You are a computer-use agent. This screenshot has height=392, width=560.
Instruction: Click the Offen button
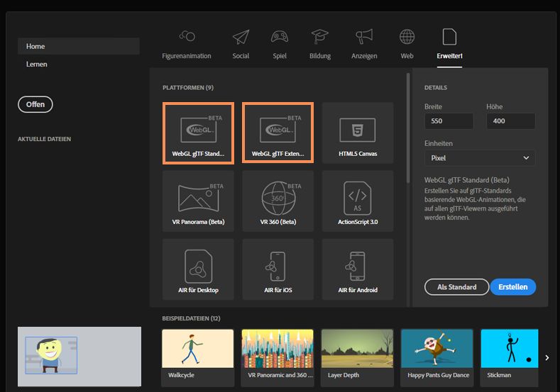coord(35,104)
